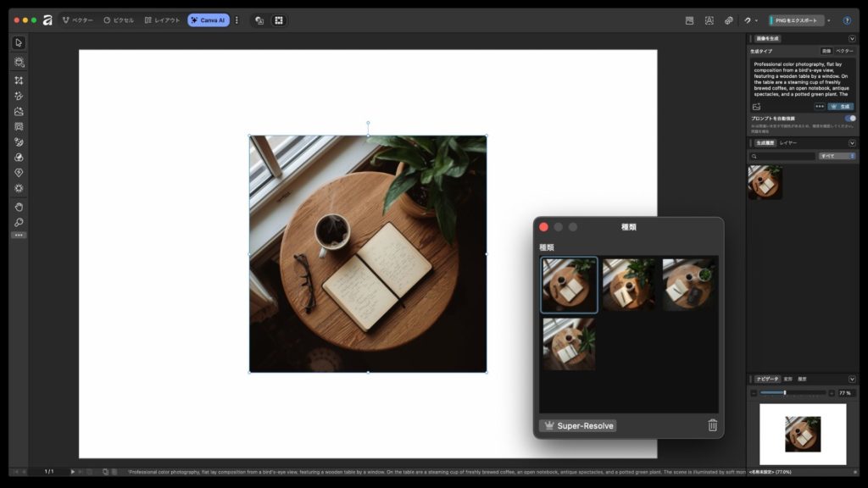Screen dimensions: 868x488
Task: Open the dropdown arrow beside PNG export button
Action: (x=829, y=20)
